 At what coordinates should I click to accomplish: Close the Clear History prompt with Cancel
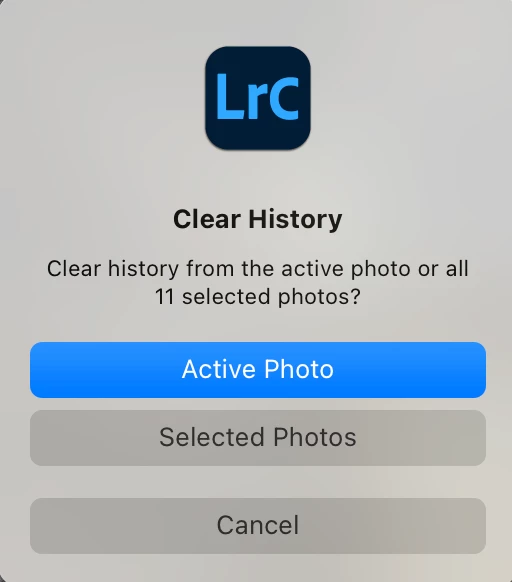[x=258, y=526]
